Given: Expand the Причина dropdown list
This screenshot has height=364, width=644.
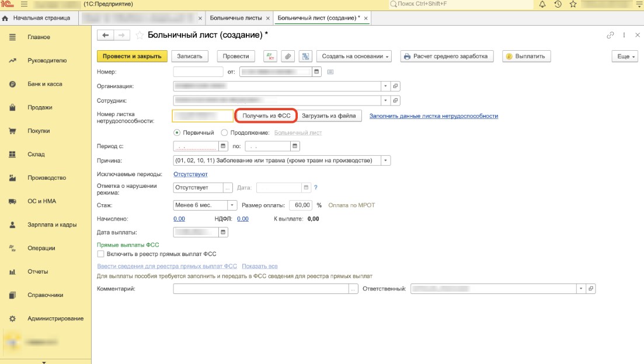Looking at the screenshot, I should click(385, 160).
